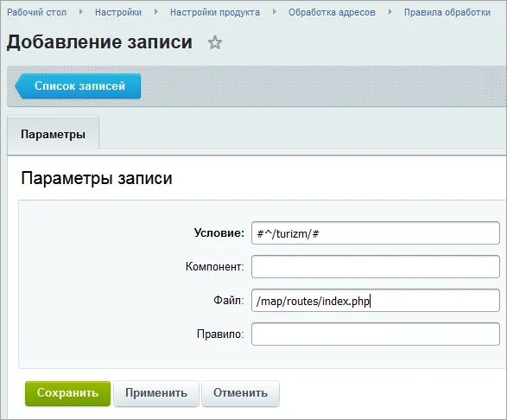Cancel with 'Отменить' button
Screen dimensions: 507x420
(x=240, y=393)
